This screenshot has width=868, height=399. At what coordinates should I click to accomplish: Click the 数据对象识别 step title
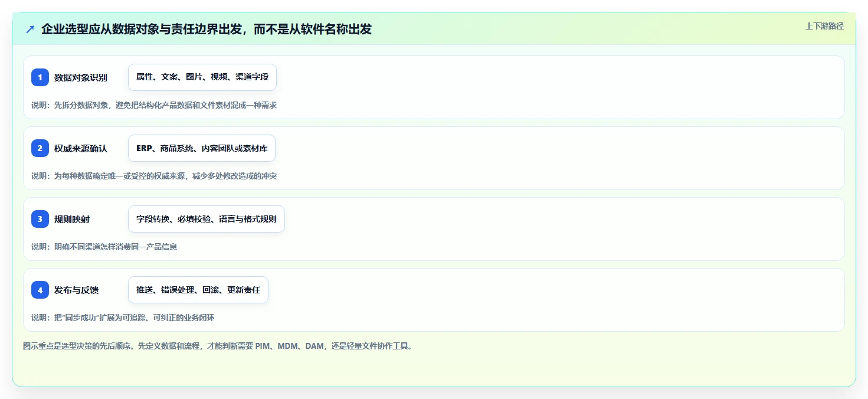81,77
